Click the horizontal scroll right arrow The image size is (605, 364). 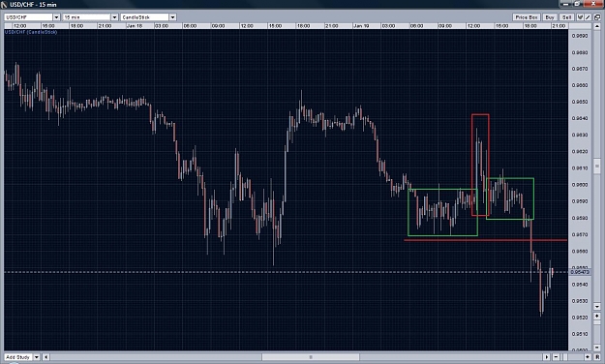[x=546, y=357]
